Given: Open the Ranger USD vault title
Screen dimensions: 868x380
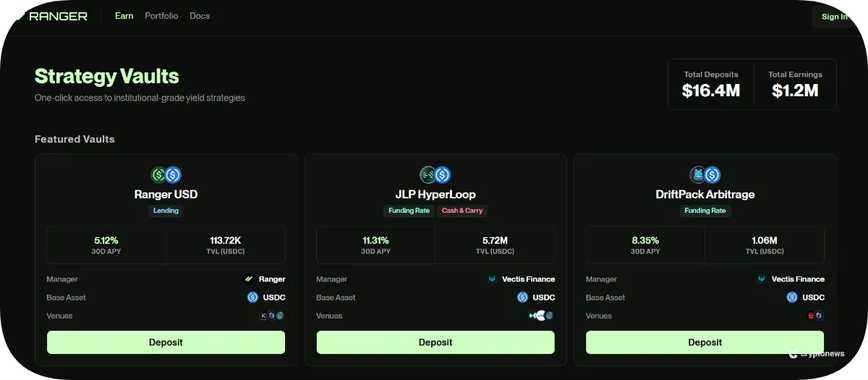Looking at the screenshot, I should tap(166, 194).
